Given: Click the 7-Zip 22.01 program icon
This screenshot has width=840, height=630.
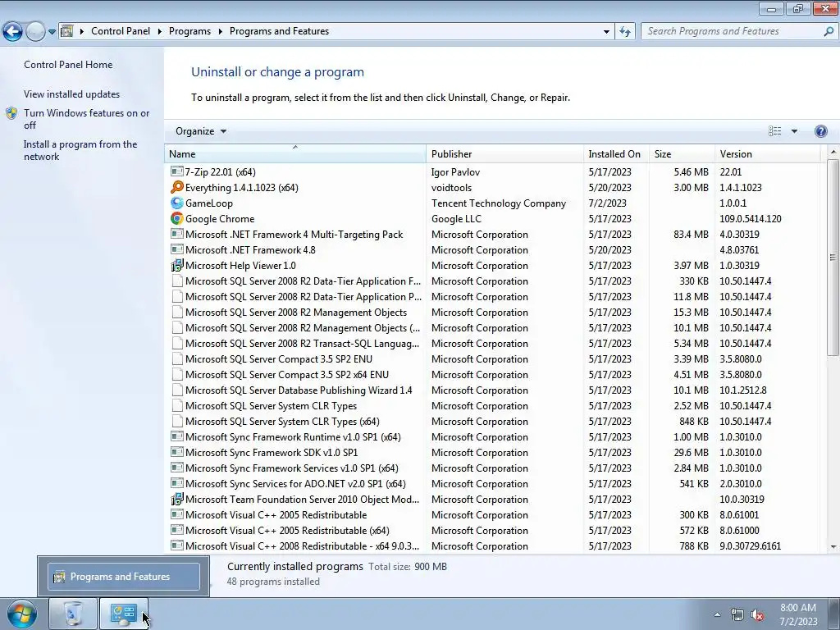Looking at the screenshot, I should tap(176, 171).
